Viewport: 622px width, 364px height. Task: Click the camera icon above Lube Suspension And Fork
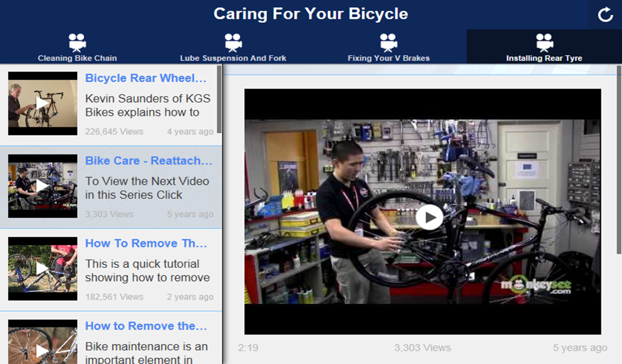pyautogui.click(x=233, y=42)
